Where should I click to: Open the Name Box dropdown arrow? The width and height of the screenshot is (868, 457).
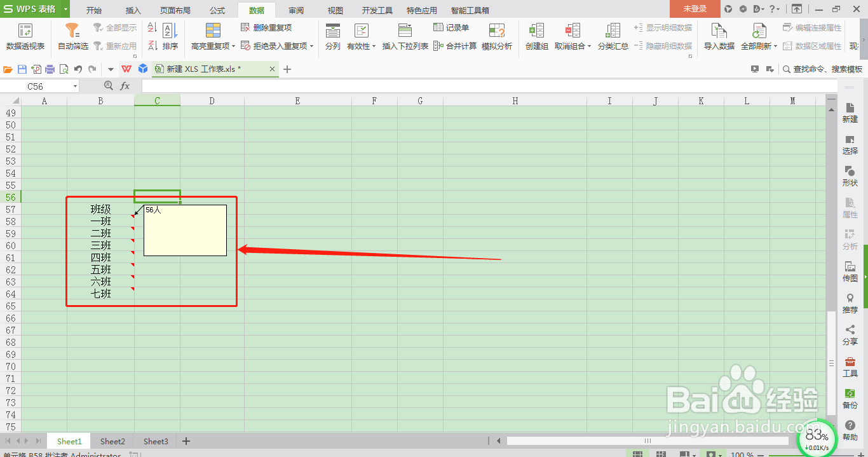point(75,86)
